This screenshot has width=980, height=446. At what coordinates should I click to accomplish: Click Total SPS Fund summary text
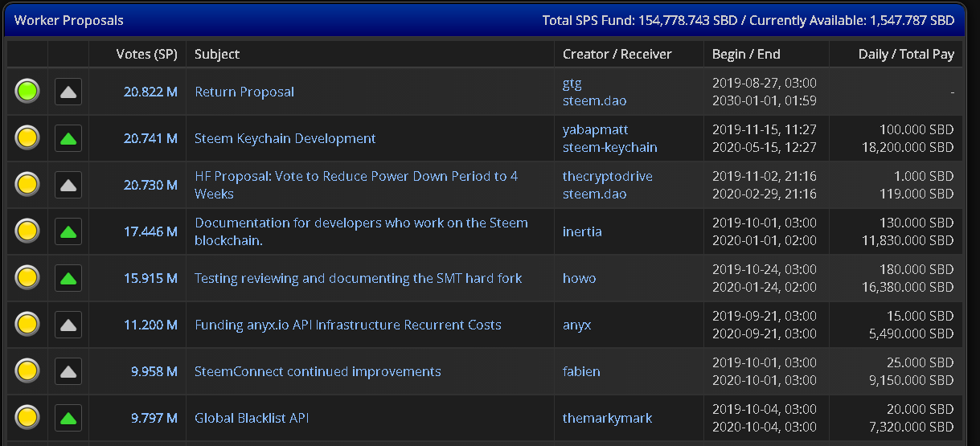(x=748, y=20)
